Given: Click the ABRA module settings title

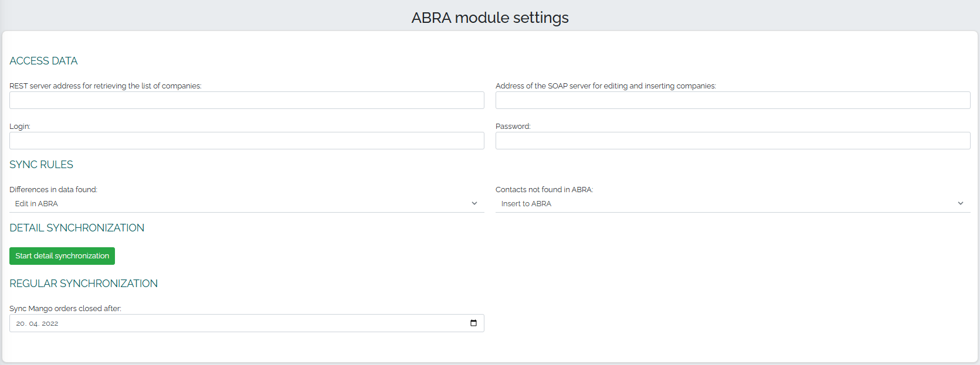Looking at the screenshot, I should pyautogui.click(x=490, y=18).
